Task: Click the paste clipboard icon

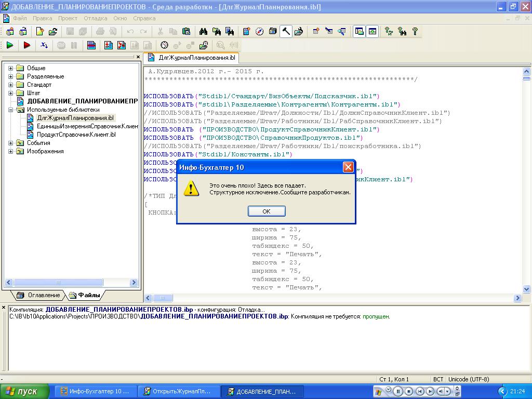Action: point(187,32)
